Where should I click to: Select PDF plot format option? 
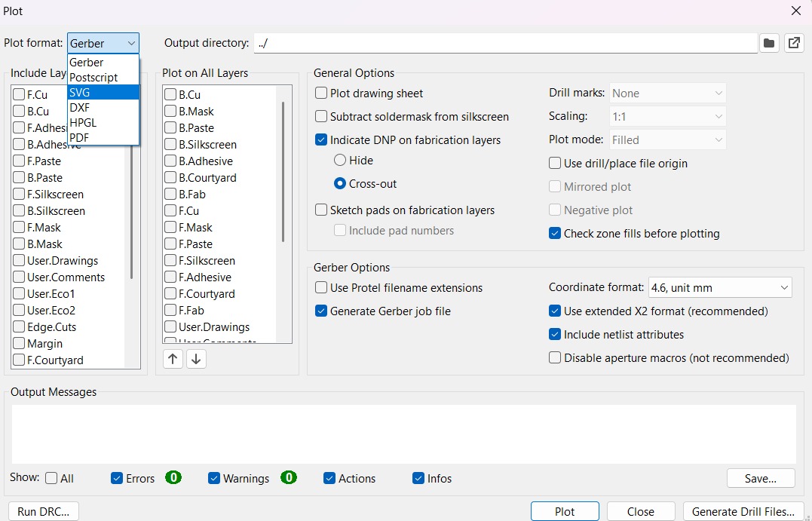click(103, 137)
